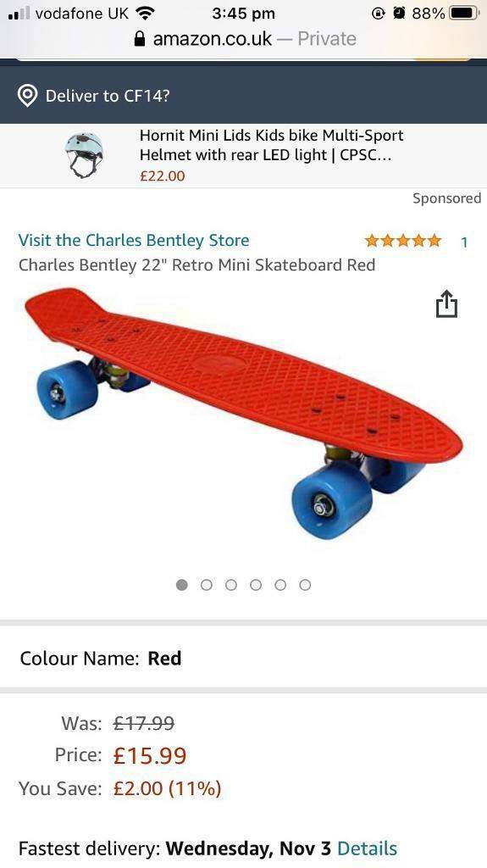Visit the Charles Bentley Store link
The width and height of the screenshot is (487, 868).
click(x=133, y=240)
